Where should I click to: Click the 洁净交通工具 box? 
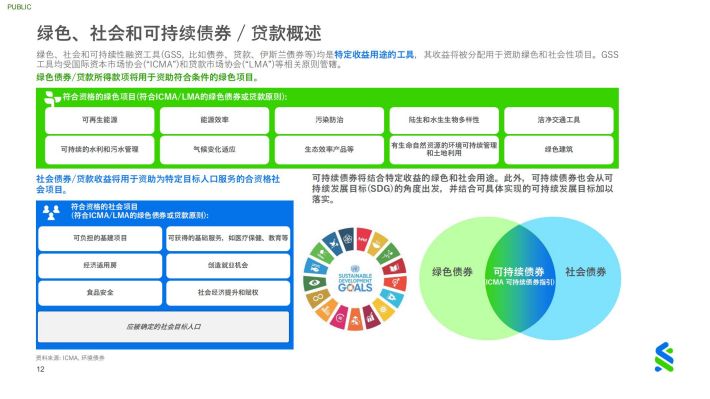tap(559, 120)
